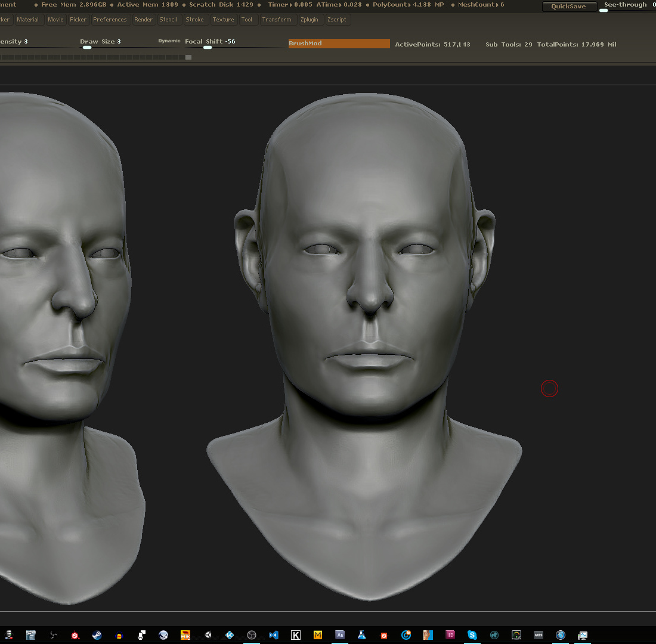
Task: Open the gauge monitor app on the taskbar
Action: (x=516, y=635)
